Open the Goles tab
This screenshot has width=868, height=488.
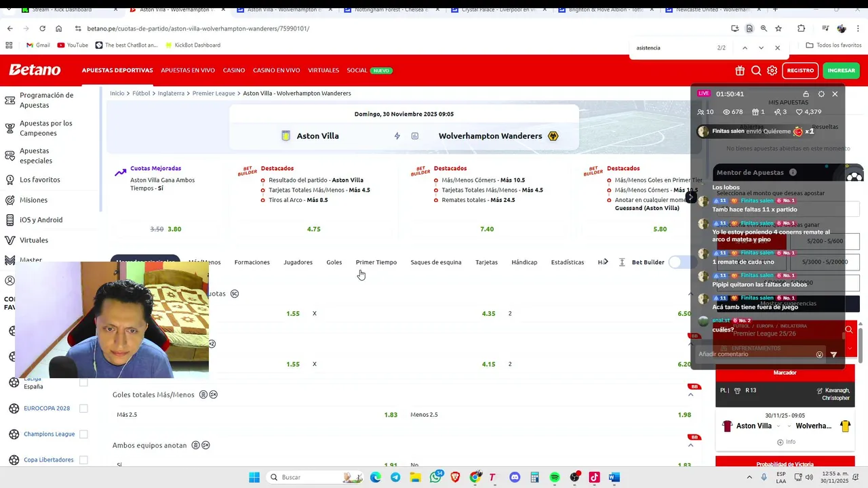point(334,262)
